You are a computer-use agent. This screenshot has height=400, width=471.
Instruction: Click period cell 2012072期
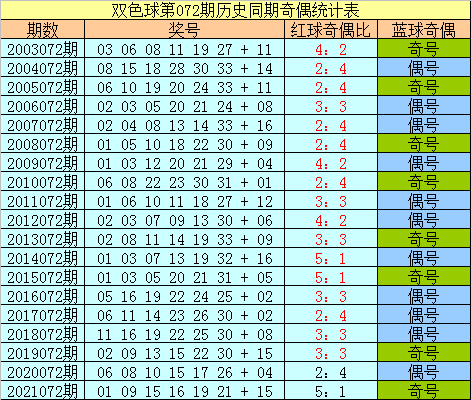(x=42, y=220)
